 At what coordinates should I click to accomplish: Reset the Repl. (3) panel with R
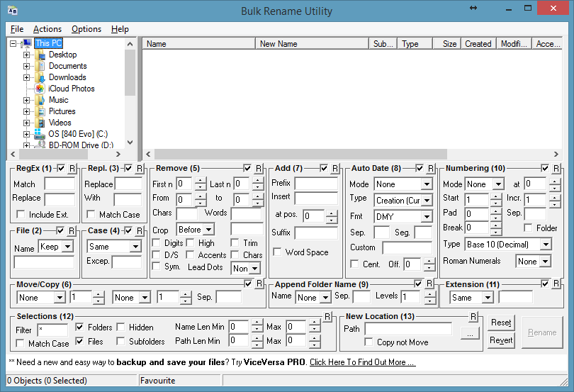tap(140, 169)
